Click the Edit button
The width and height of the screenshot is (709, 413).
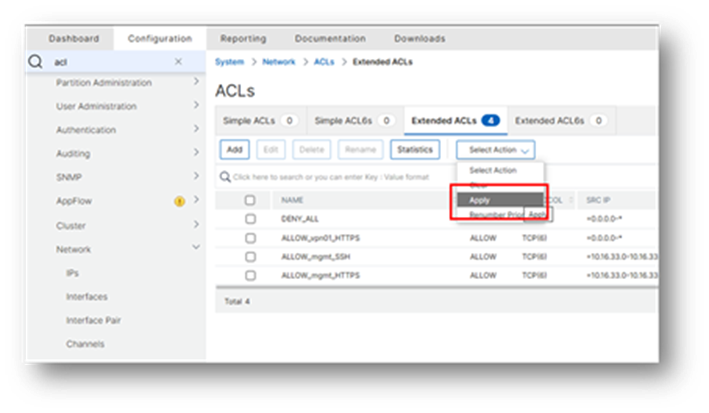(271, 150)
